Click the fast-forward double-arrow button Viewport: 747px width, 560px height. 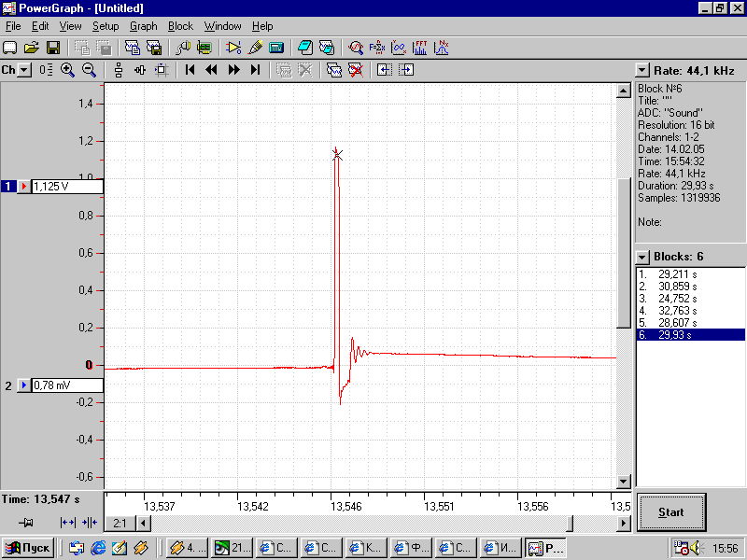pos(233,70)
